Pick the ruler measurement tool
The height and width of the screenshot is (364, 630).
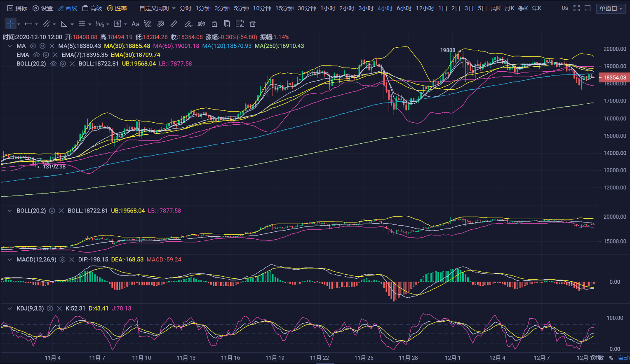[174, 24]
